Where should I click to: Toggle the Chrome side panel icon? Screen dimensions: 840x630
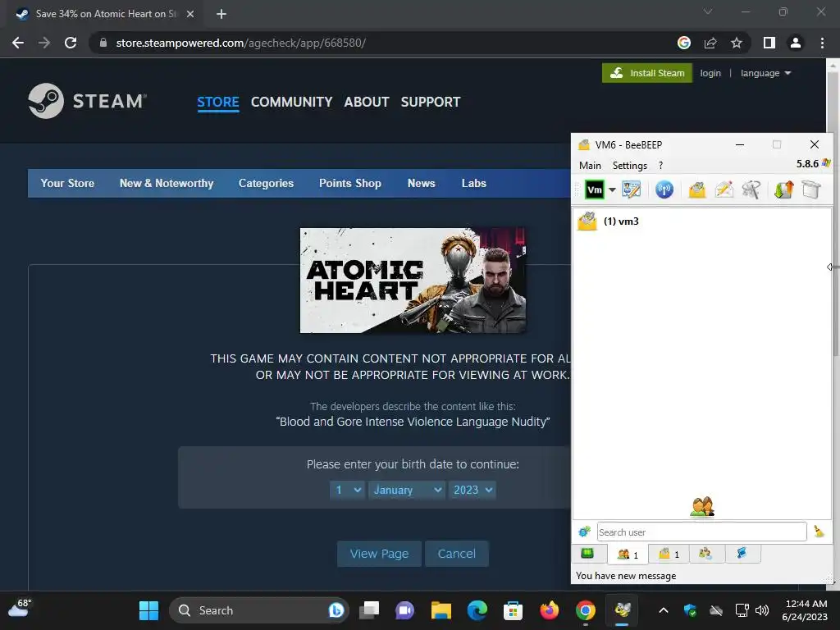pos(769,43)
